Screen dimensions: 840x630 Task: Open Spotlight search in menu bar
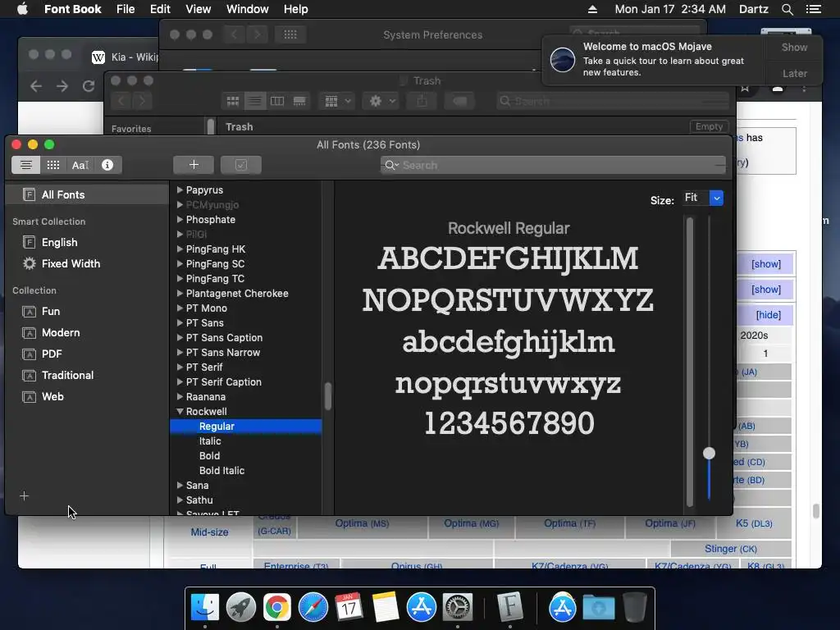[x=787, y=9]
